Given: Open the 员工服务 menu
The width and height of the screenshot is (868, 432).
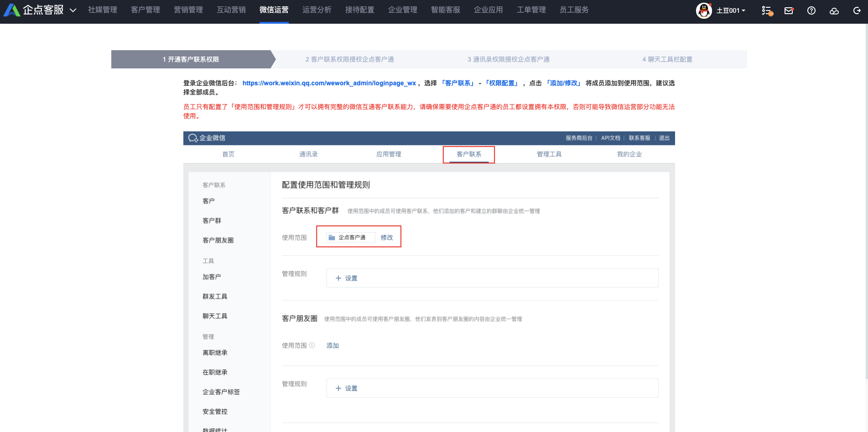Looking at the screenshot, I should pos(574,10).
